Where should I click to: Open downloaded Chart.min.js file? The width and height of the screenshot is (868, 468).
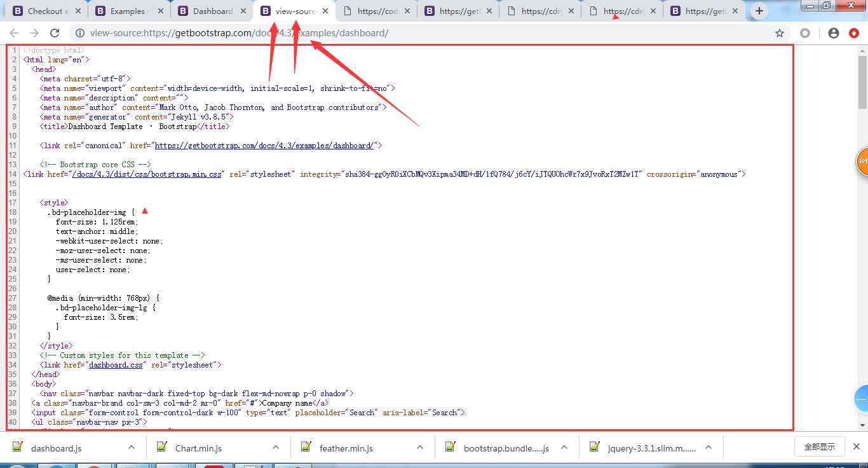(198, 448)
